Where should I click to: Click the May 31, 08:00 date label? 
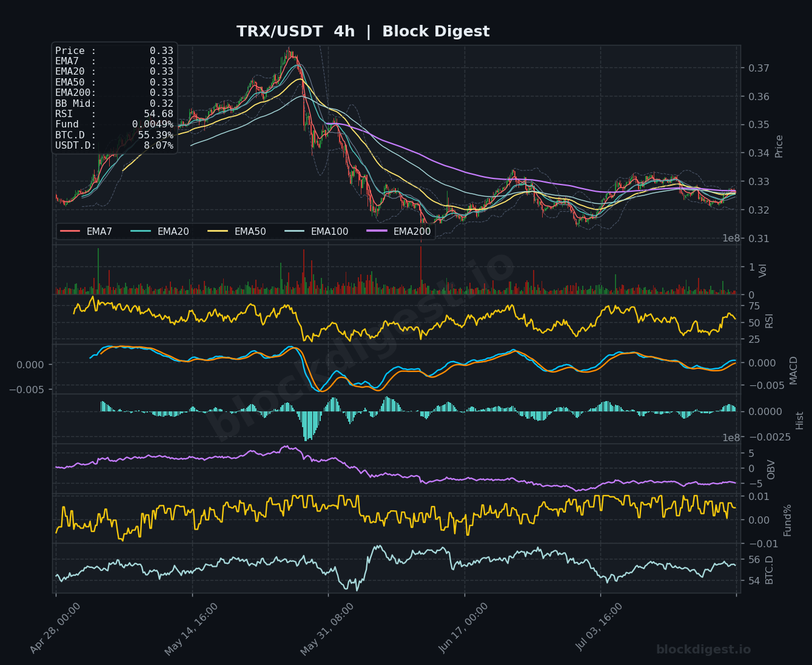pyautogui.click(x=326, y=629)
